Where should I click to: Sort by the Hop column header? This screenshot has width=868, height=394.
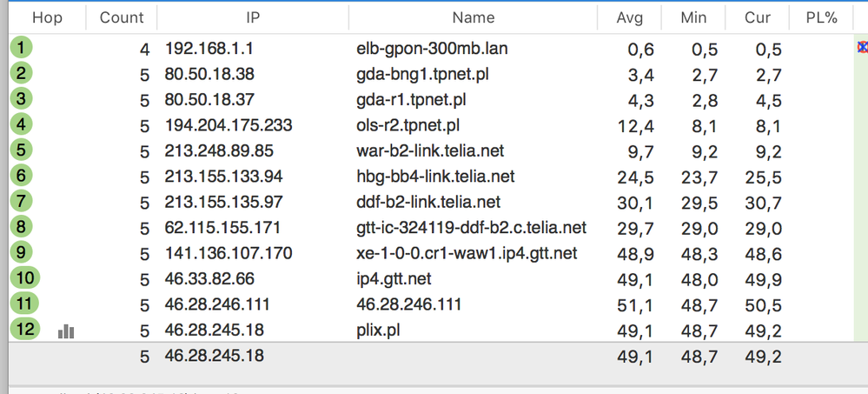47,17
